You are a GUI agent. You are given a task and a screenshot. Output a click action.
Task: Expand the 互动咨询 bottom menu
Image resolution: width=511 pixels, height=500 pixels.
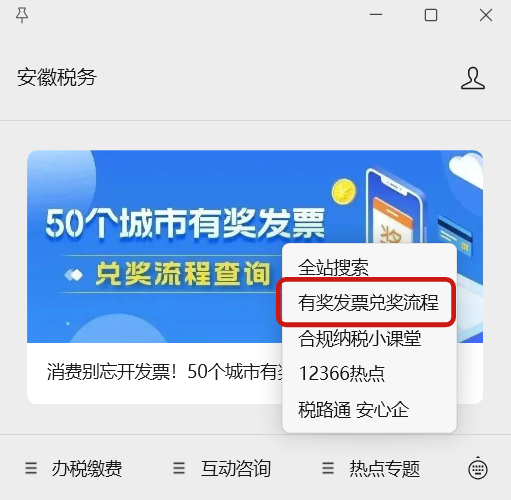click(x=222, y=468)
